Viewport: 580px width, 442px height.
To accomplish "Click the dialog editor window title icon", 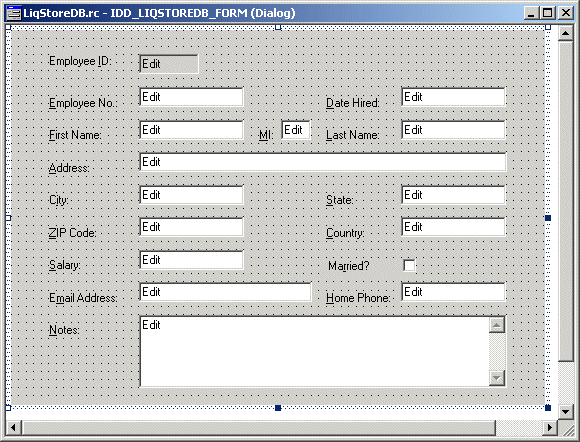I will (x=14, y=13).
